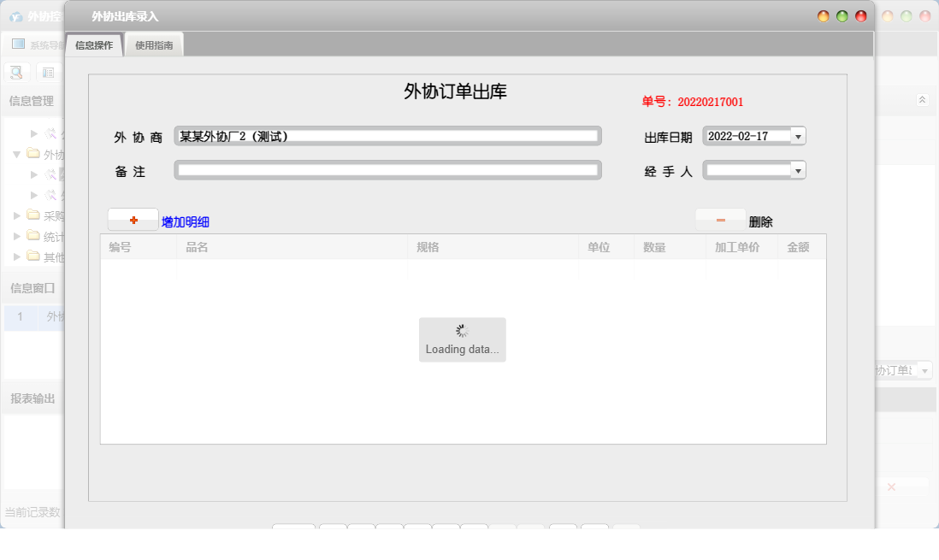Viewport: 939px width, 560px height.
Task: Click the red X icon in background window
Action: 891,487
